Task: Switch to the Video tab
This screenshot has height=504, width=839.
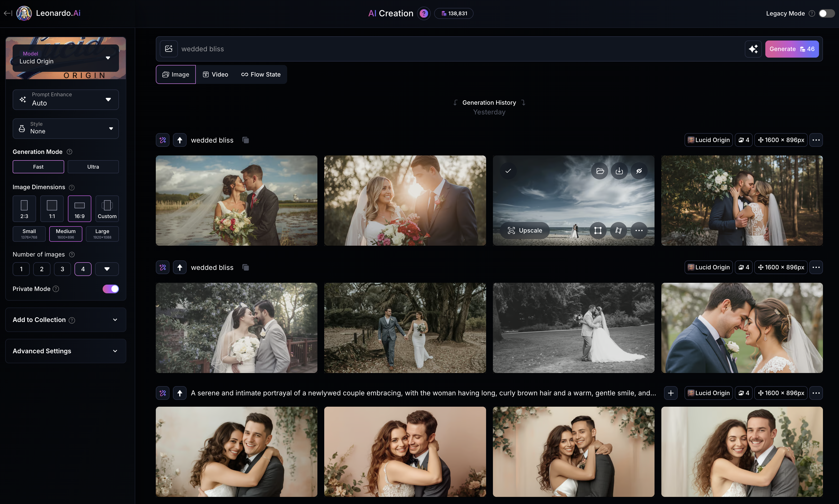Action: point(215,74)
